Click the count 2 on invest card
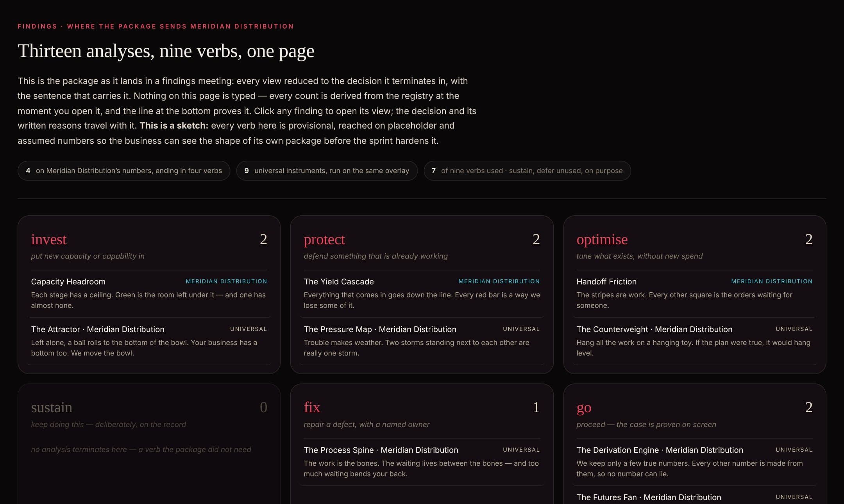 click(x=263, y=239)
